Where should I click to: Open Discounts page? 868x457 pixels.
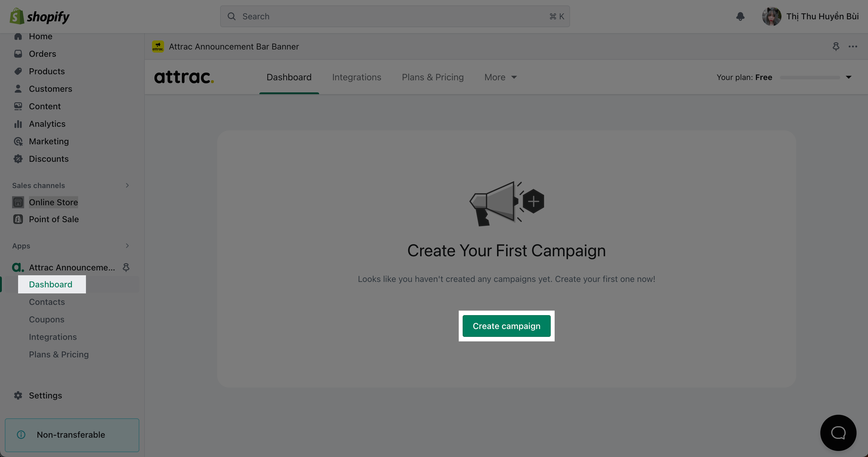[x=49, y=159]
